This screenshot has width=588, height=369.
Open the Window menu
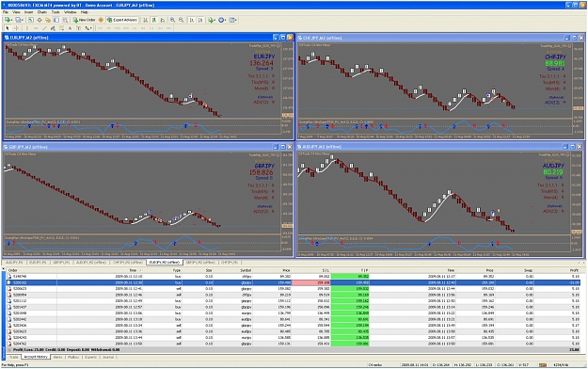click(70, 12)
